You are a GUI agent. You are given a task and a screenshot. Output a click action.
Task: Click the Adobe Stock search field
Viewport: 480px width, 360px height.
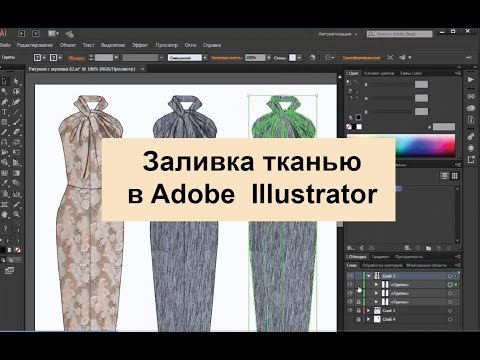pyautogui.click(x=399, y=34)
